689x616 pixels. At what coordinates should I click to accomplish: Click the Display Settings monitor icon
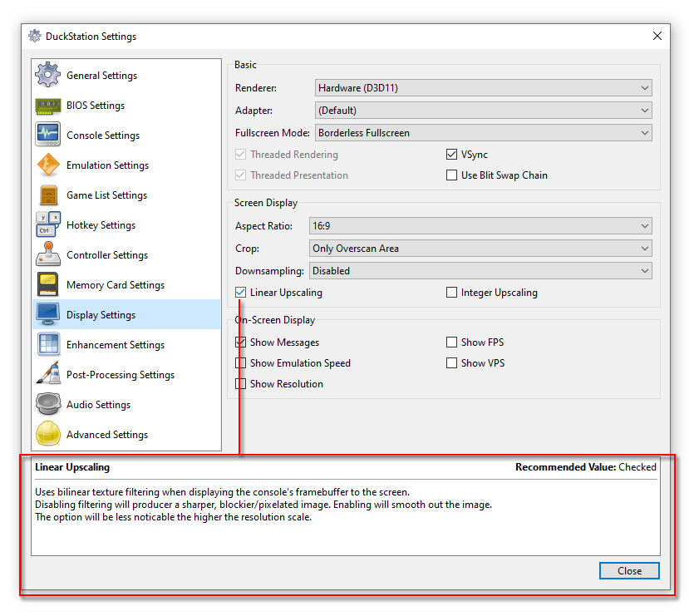[48, 314]
